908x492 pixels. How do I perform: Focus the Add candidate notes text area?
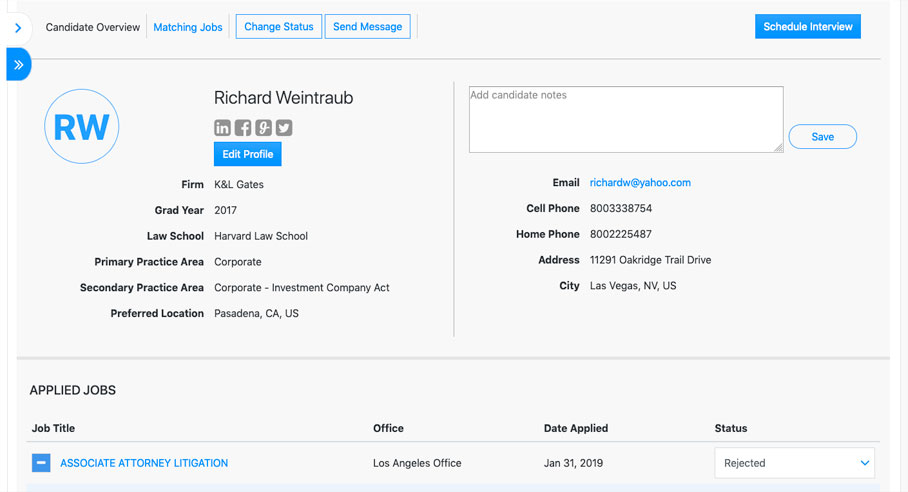(625, 119)
